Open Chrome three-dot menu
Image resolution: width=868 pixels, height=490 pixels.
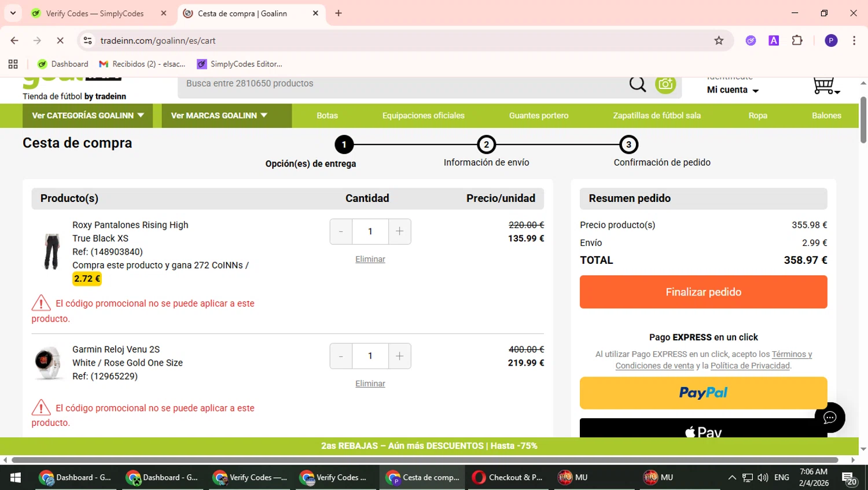point(854,40)
